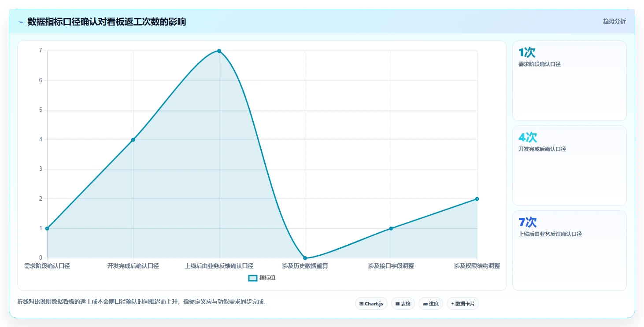The width and height of the screenshot is (644, 327).
Task: Click y-axis tick label 0
Action: [41, 258]
